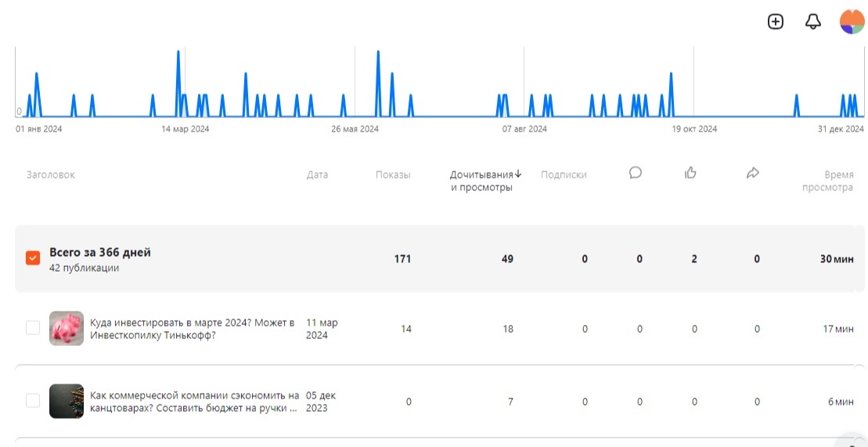Uncheck the 'Всего за 366 дней' checkbox

click(x=33, y=258)
